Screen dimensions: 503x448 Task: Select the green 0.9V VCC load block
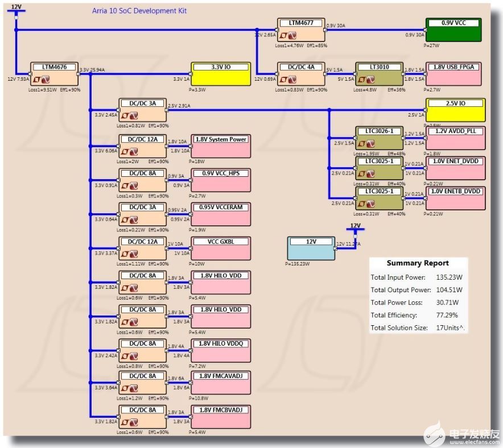click(x=453, y=30)
